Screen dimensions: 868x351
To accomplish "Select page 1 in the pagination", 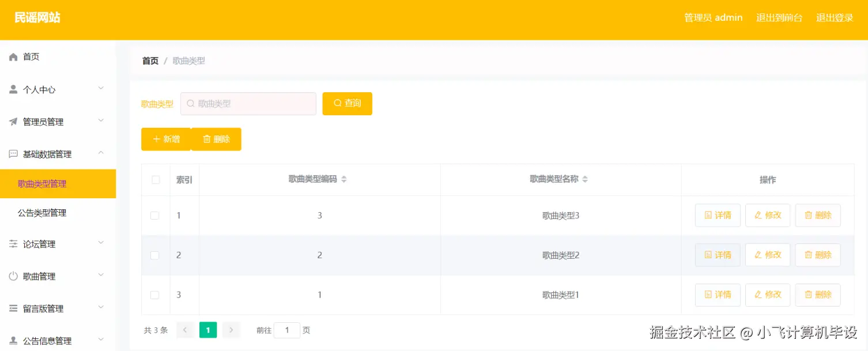I will click(208, 330).
